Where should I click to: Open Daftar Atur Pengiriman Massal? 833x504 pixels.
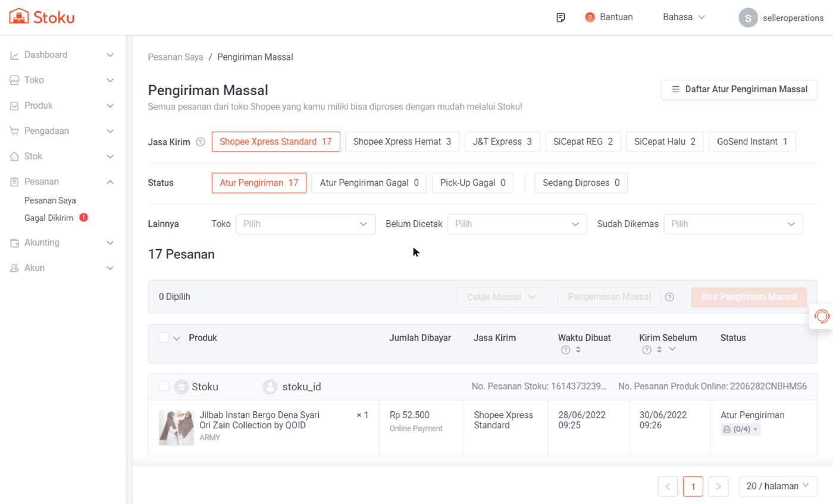[739, 89]
